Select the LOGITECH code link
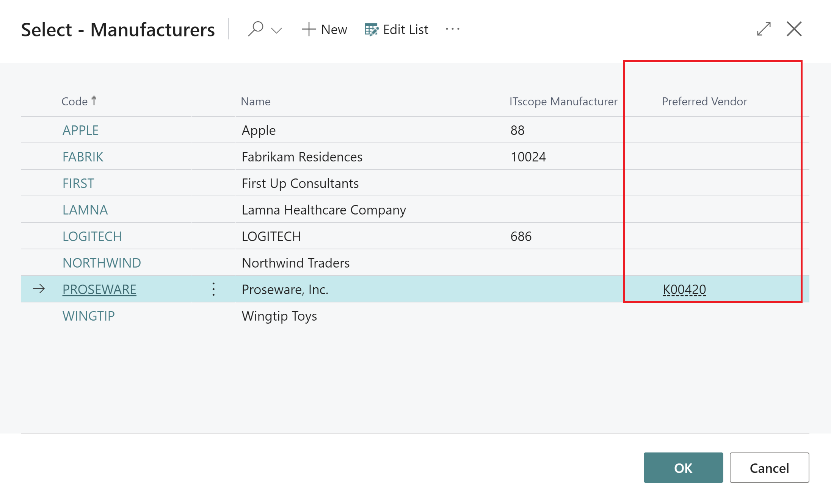831x504 pixels. click(x=92, y=236)
